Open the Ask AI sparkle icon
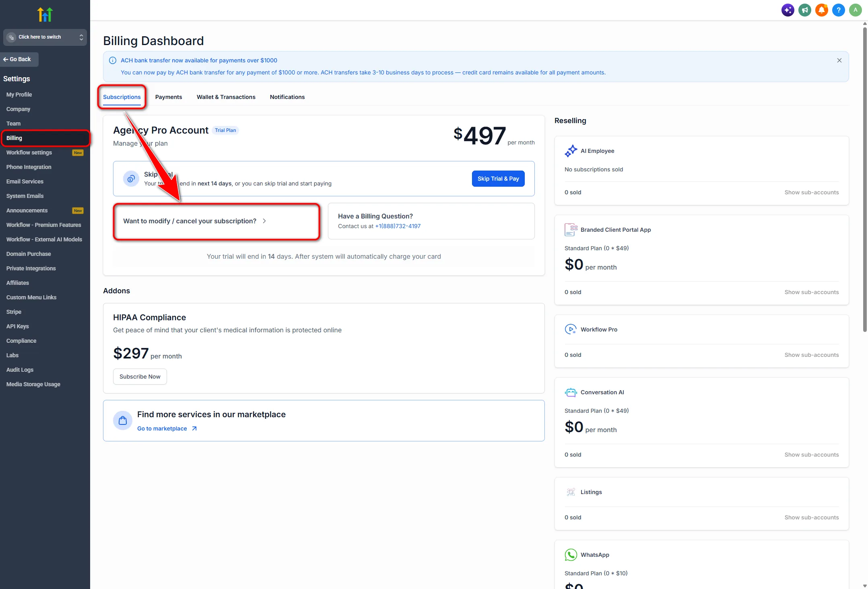The width and height of the screenshot is (868, 589). [788, 10]
